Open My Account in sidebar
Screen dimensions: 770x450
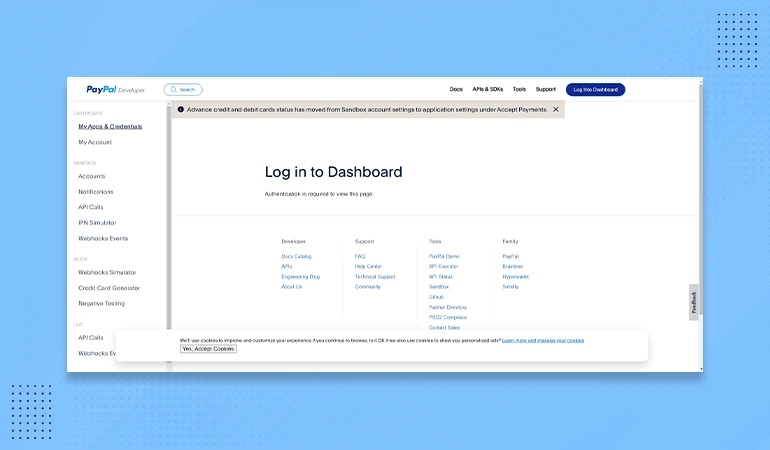pos(95,142)
